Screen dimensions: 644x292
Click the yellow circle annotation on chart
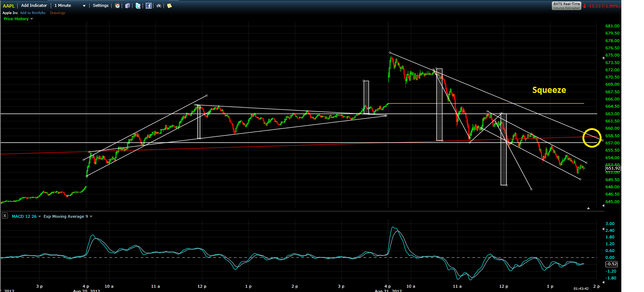click(592, 138)
